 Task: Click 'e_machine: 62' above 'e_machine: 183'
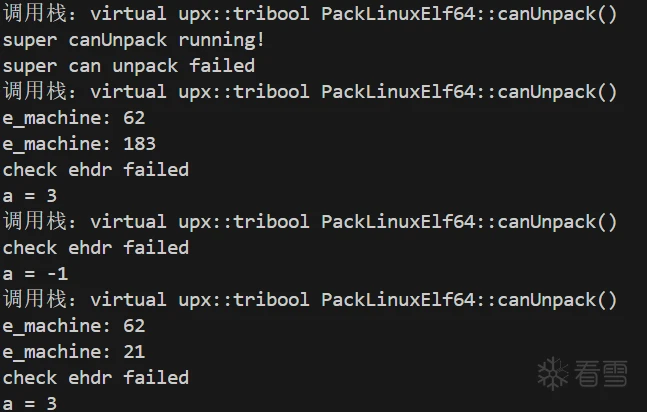(x=74, y=118)
